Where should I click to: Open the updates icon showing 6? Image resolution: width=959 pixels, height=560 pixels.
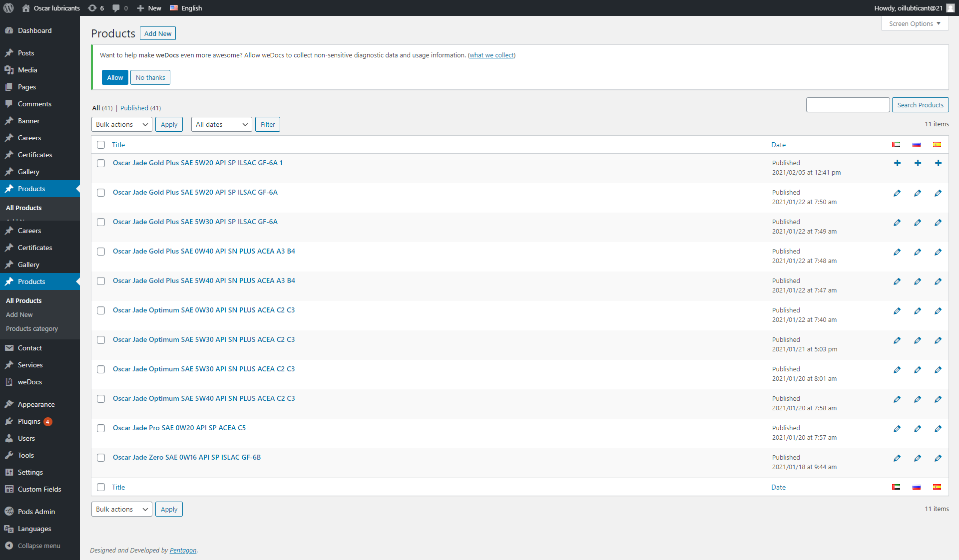tap(96, 8)
